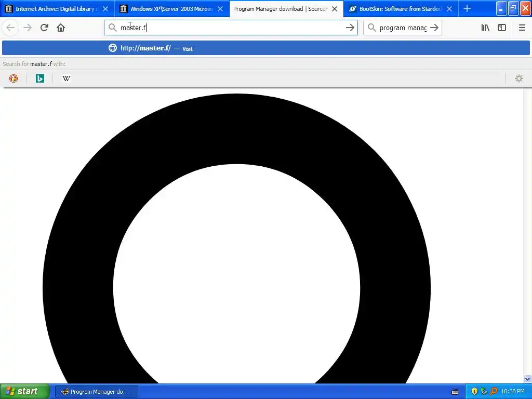Reload the current page
The width and height of the screenshot is (532, 399).
[44, 28]
